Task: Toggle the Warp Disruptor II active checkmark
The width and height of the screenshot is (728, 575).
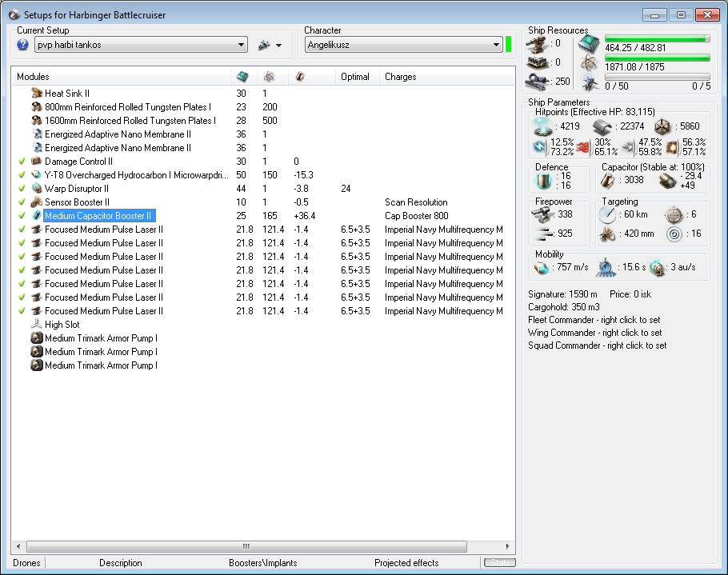Action: coord(22,189)
